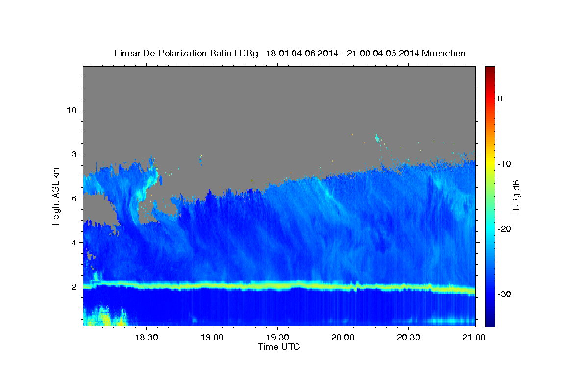
Task: Click the '19:30' time axis label
Action: 277,338
